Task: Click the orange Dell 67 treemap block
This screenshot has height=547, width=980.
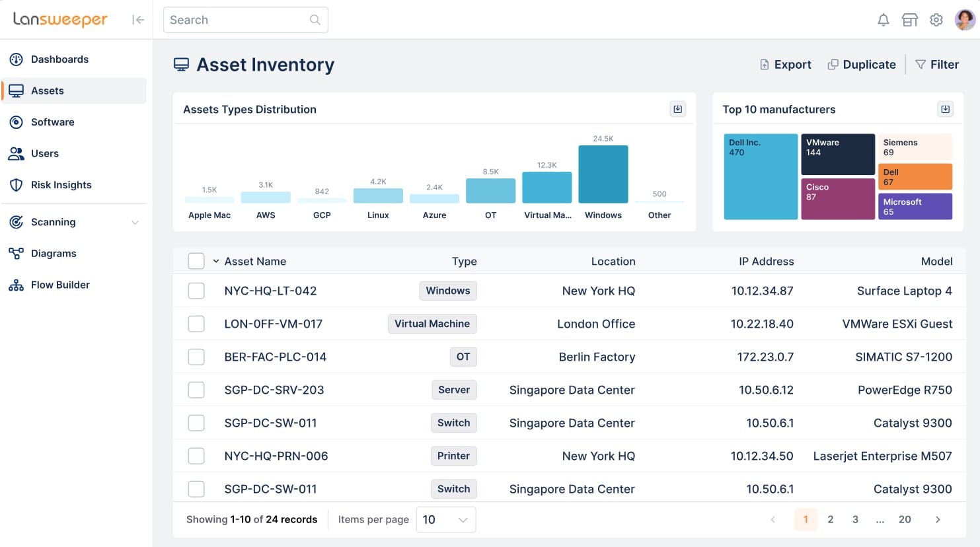Action: pyautogui.click(x=915, y=177)
